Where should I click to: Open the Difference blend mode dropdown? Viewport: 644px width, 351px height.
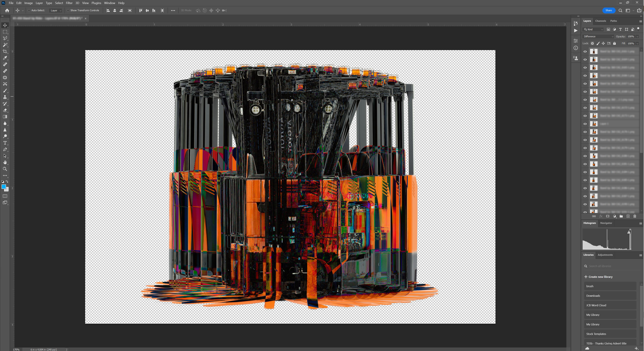point(598,37)
